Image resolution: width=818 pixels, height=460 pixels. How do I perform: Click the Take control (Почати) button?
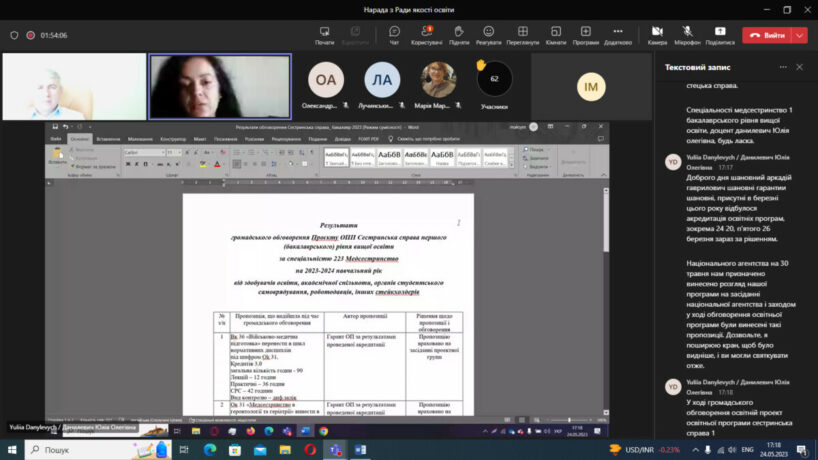324,35
